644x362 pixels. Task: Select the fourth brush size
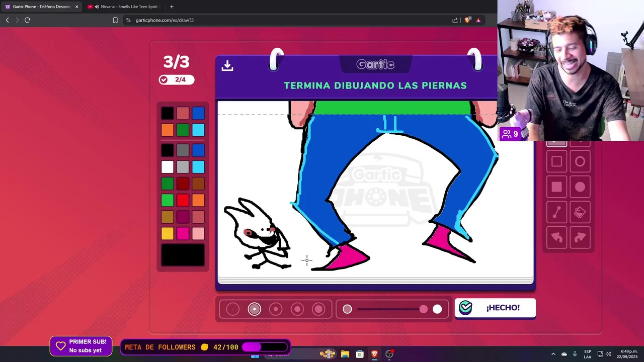point(297,309)
